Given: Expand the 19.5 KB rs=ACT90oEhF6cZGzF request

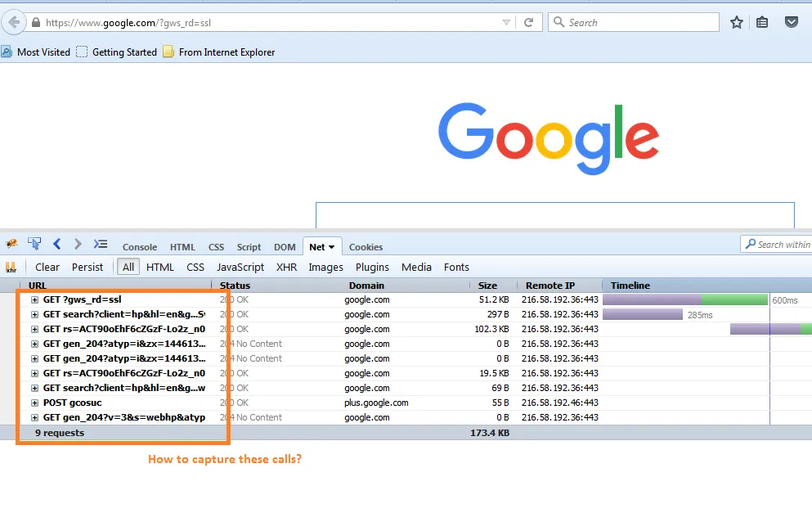Looking at the screenshot, I should pyautogui.click(x=34, y=374).
